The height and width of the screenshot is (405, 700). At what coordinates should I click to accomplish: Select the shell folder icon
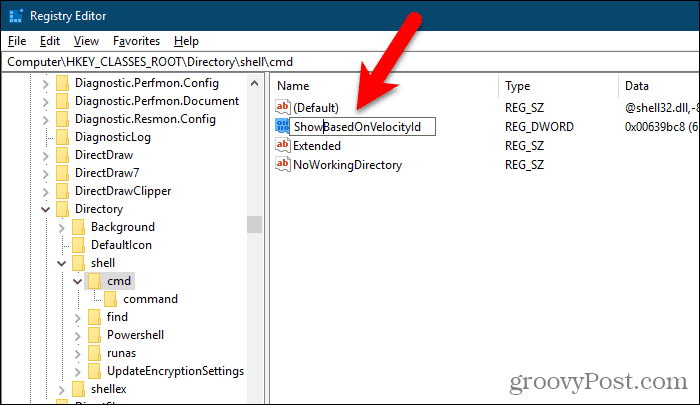[x=79, y=263]
